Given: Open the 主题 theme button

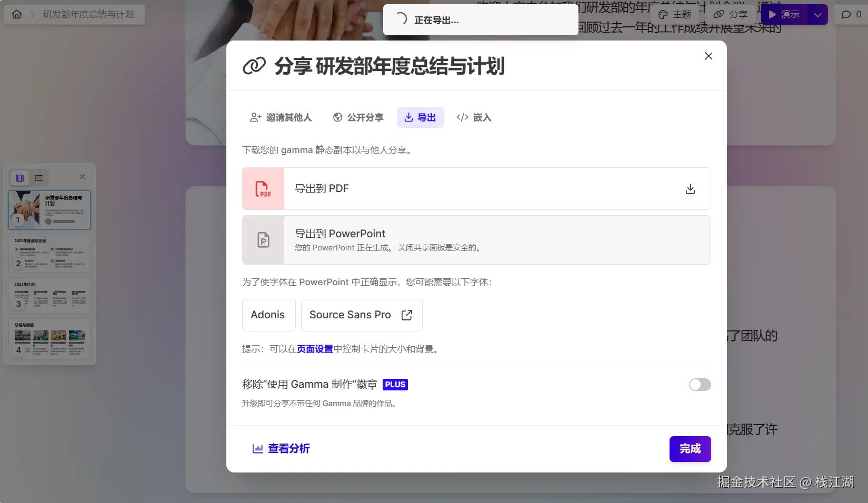Looking at the screenshot, I should [x=675, y=14].
